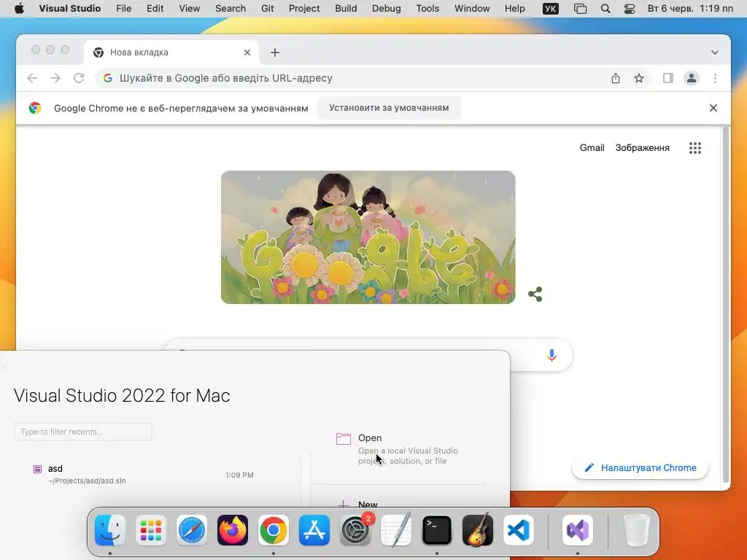Open the Edit menu
Image resolution: width=747 pixels, height=560 pixels.
(155, 9)
